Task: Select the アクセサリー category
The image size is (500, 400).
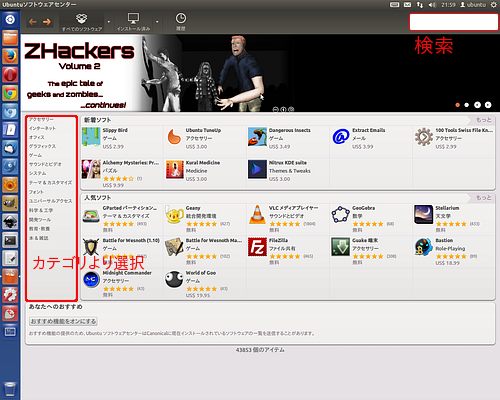Action: tap(41, 119)
